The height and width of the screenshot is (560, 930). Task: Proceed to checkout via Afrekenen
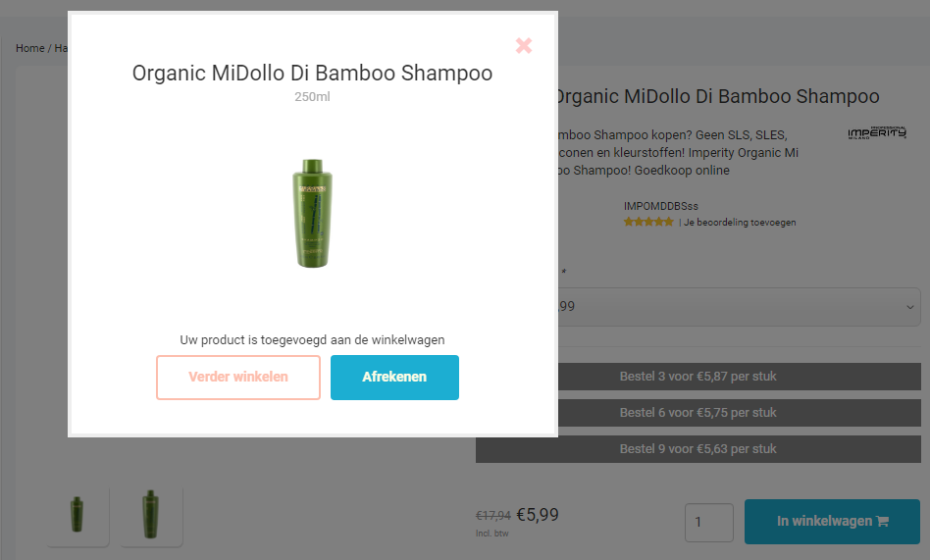(394, 378)
